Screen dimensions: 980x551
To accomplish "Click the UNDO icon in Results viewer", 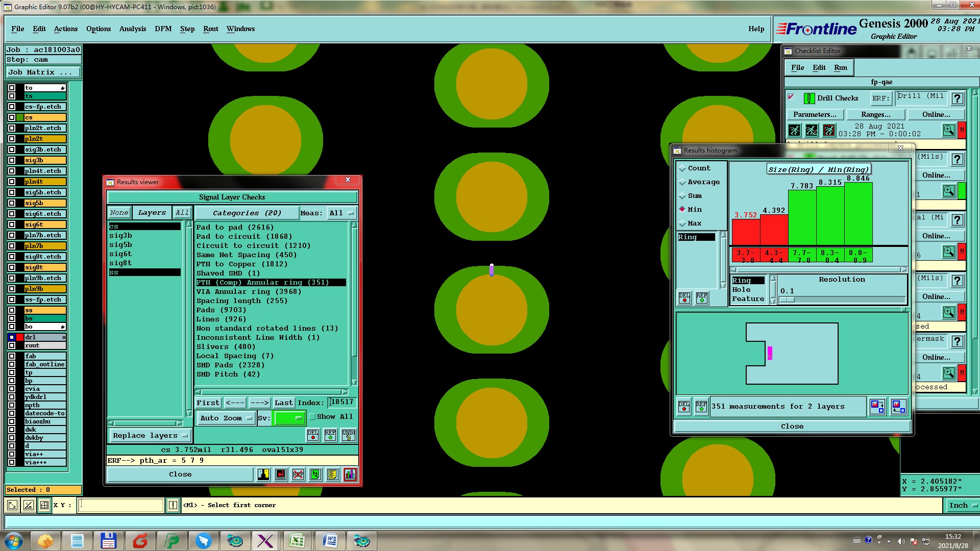I will pyautogui.click(x=349, y=435).
